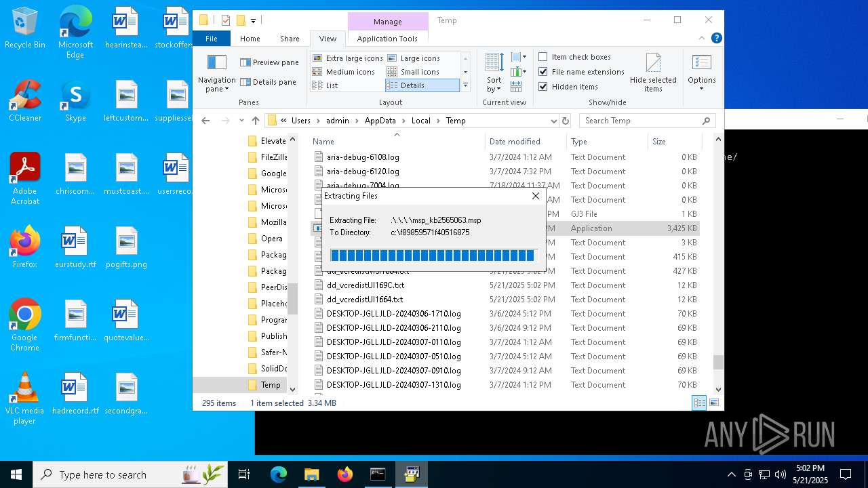Select the Temp folder in tree
This screenshot has width=868, height=488.
[271, 385]
